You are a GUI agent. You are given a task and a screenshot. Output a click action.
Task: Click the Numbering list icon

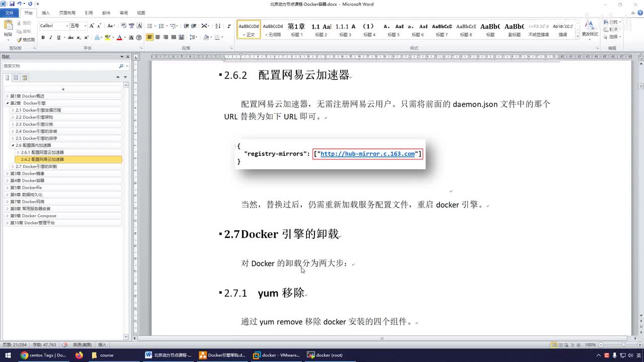coord(162,26)
